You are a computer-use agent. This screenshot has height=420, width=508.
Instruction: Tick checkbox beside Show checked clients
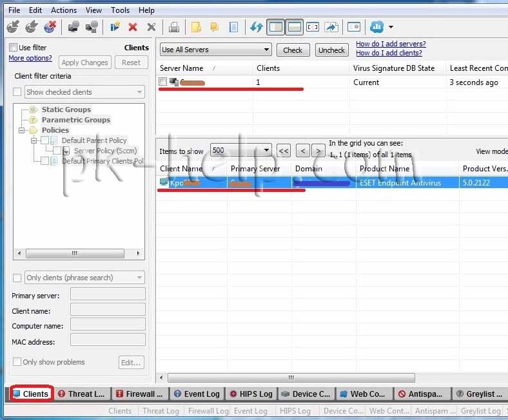tap(17, 92)
